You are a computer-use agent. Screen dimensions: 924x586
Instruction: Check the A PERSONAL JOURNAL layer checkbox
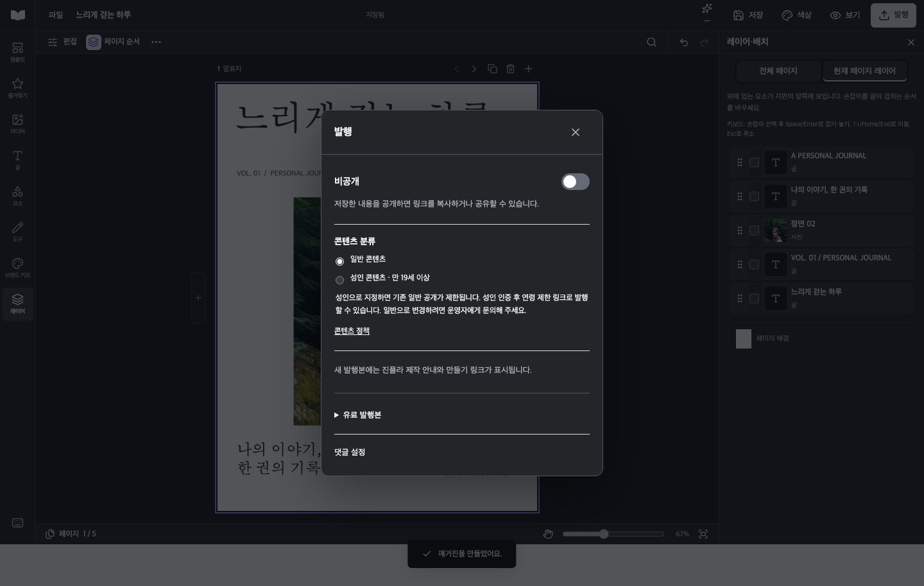point(755,162)
